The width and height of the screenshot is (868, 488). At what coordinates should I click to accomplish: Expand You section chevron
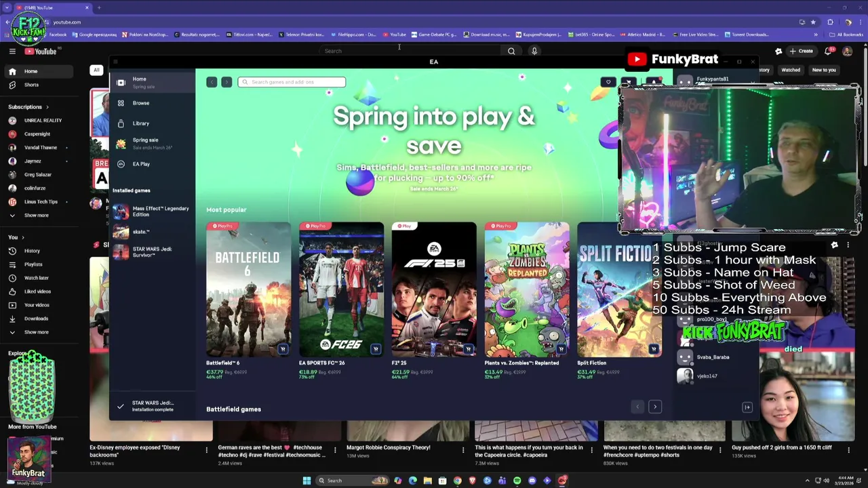pyautogui.click(x=22, y=237)
